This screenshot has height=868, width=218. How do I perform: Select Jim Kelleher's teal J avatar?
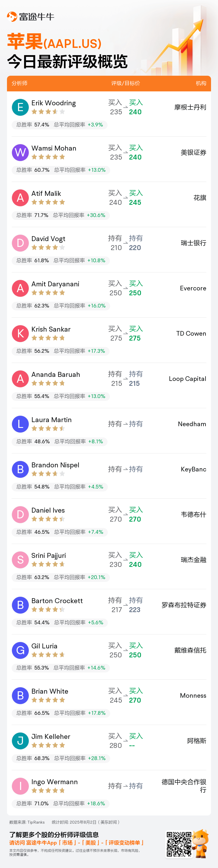(20, 741)
